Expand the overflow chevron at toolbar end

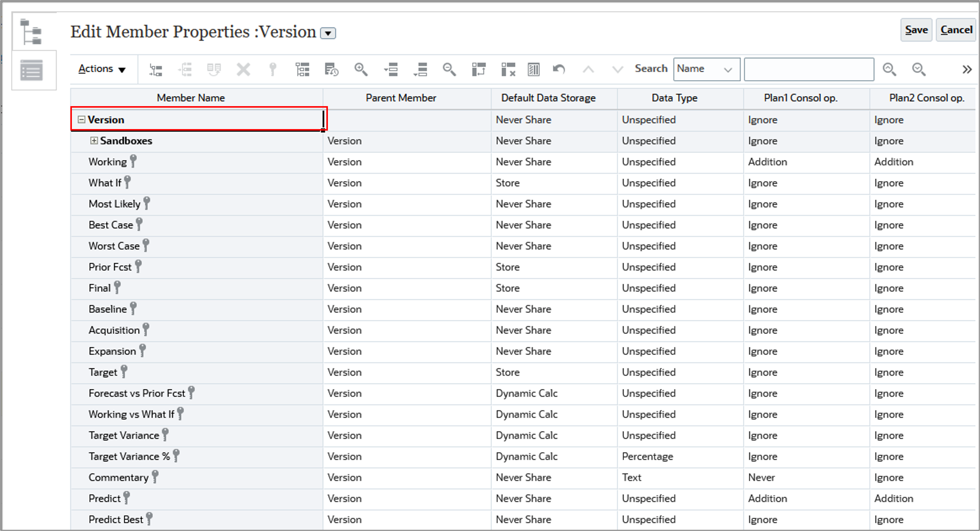click(x=967, y=69)
